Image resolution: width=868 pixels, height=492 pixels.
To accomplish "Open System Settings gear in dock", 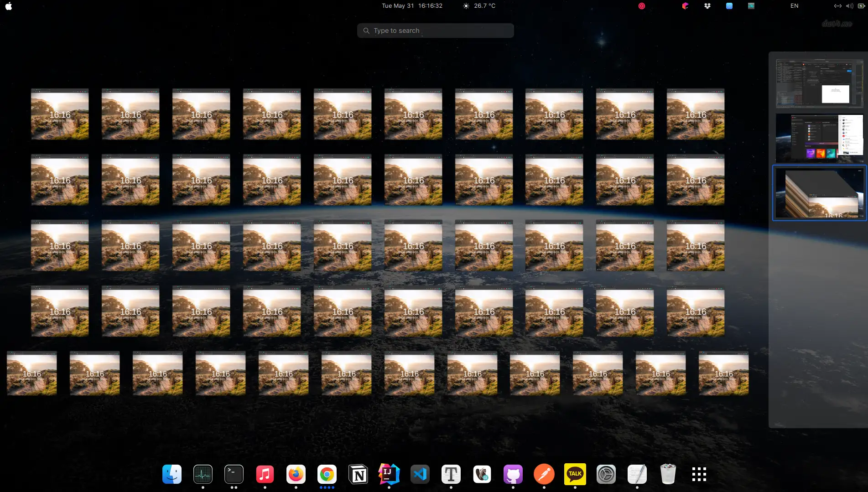I will pyautogui.click(x=606, y=474).
